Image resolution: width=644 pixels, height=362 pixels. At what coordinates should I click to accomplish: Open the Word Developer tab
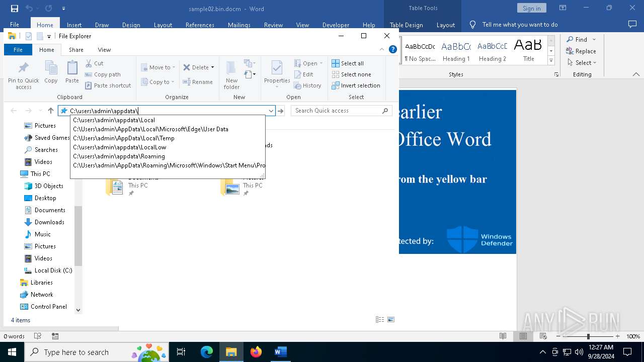pos(336,25)
